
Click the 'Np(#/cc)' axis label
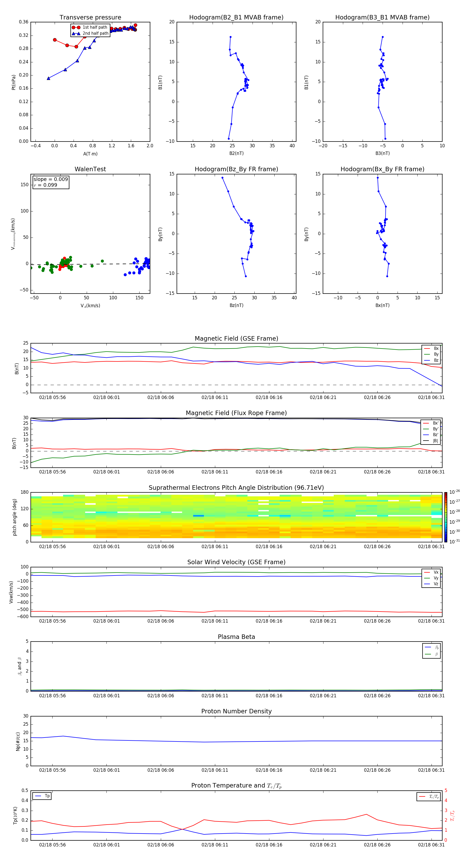18,741
